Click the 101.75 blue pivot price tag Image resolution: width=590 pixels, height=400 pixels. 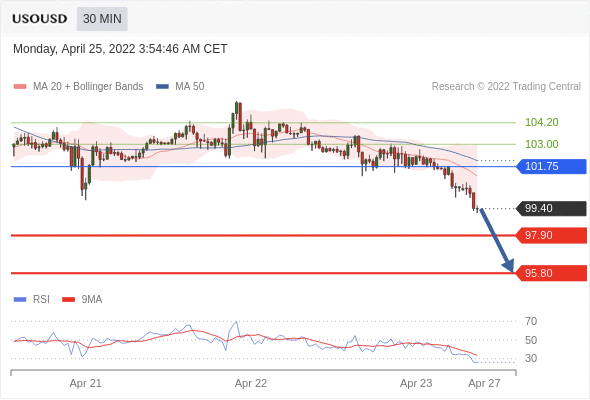point(551,166)
